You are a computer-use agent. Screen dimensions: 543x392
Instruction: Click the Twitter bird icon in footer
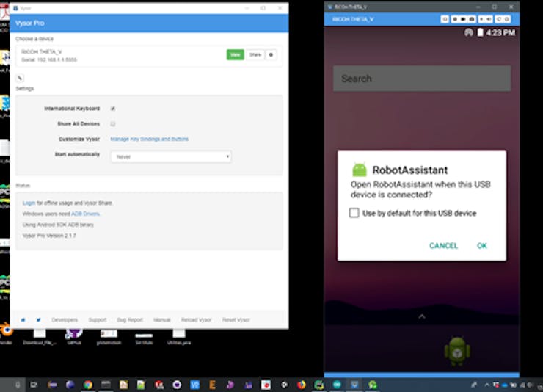point(38,319)
